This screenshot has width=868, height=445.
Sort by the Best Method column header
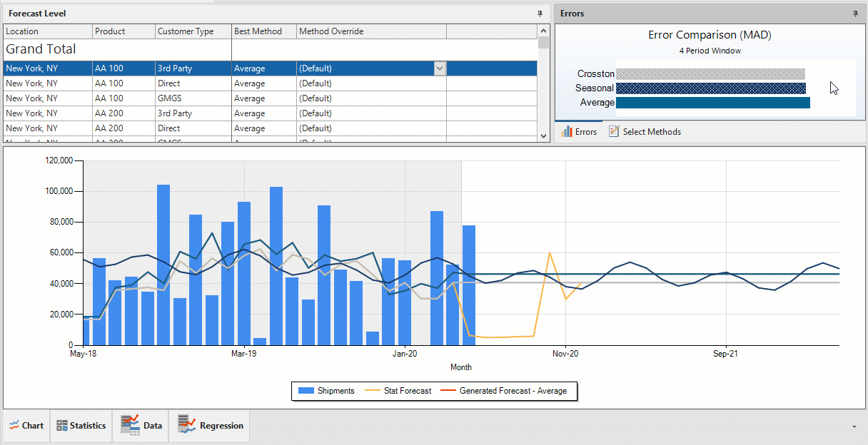point(264,31)
